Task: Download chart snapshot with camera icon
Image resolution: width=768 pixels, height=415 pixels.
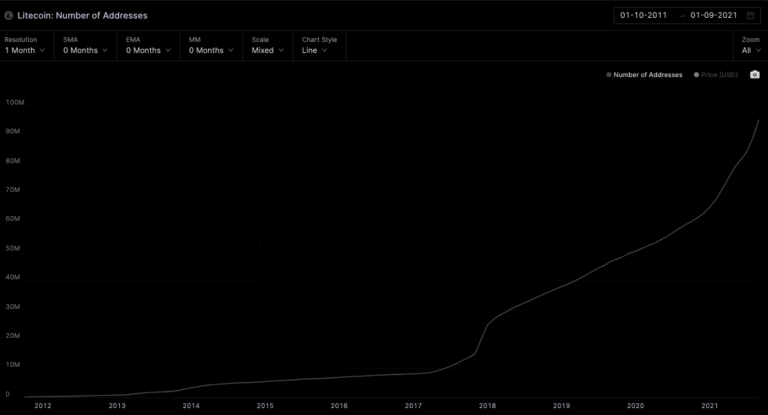Action: point(755,74)
